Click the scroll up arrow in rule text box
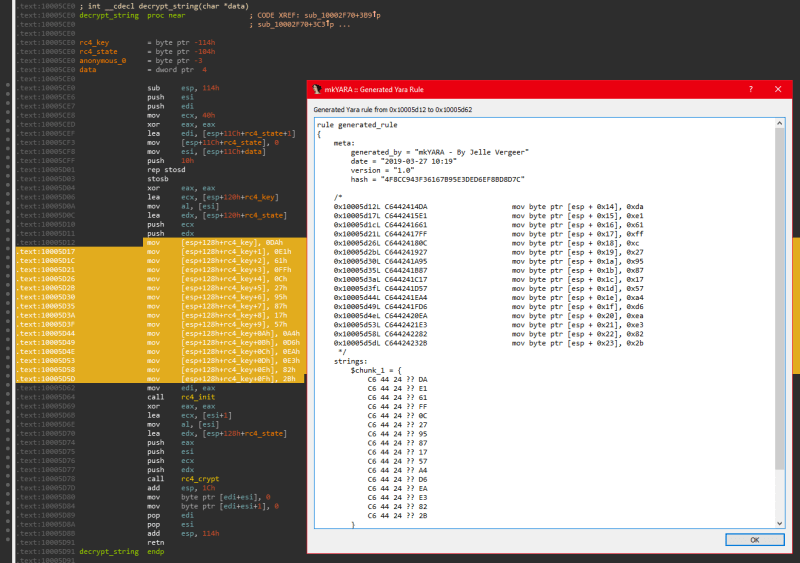This screenshot has width=800, height=563. [780, 123]
